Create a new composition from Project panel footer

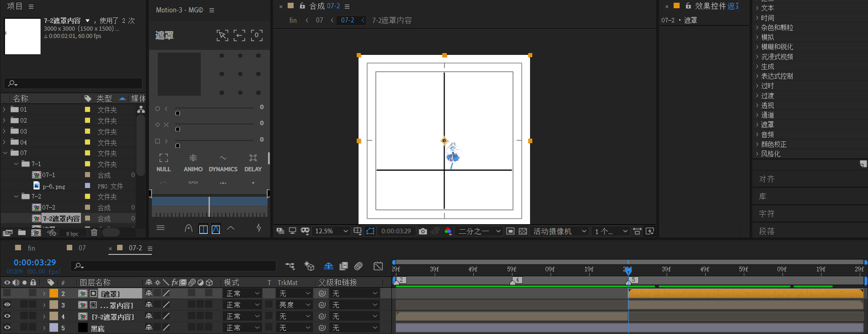[36, 232]
